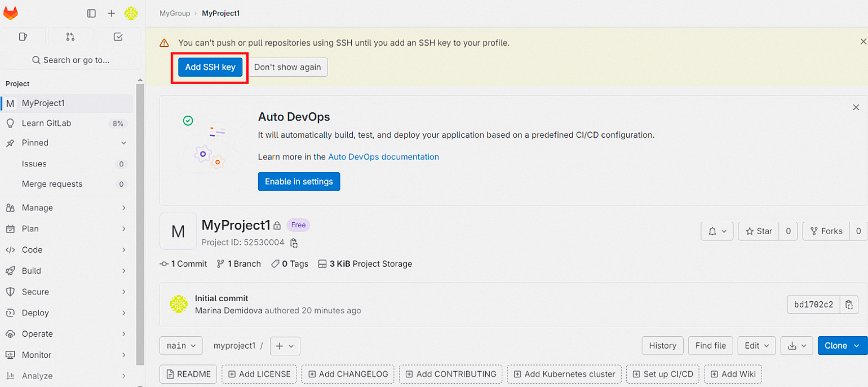This screenshot has height=387, width=868.
Task: Click the README button
Action: click(x=188, y=374)
